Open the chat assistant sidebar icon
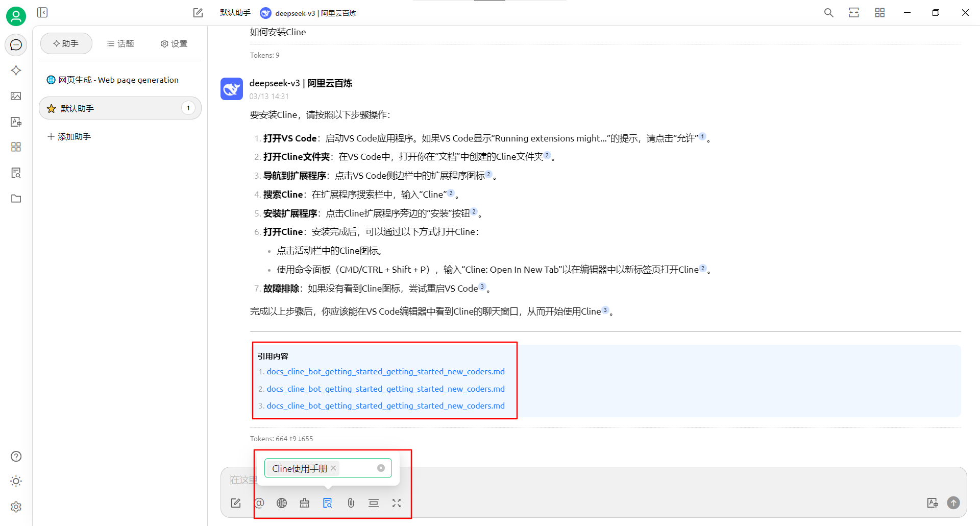The height and width of the screenshot is (526, 980). coord(16,45)
